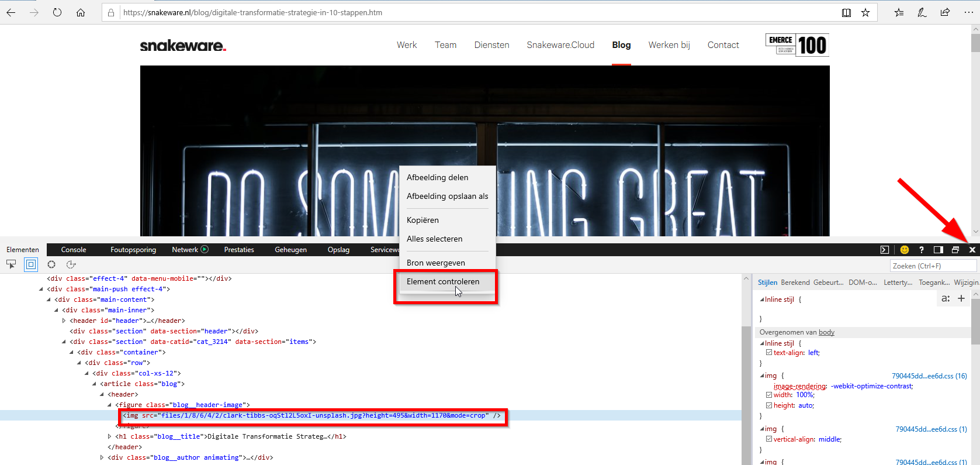This screenshot has height=465, width=980.
Task: Open the Werken bij navigation link
Action: [x=669, y=45]
